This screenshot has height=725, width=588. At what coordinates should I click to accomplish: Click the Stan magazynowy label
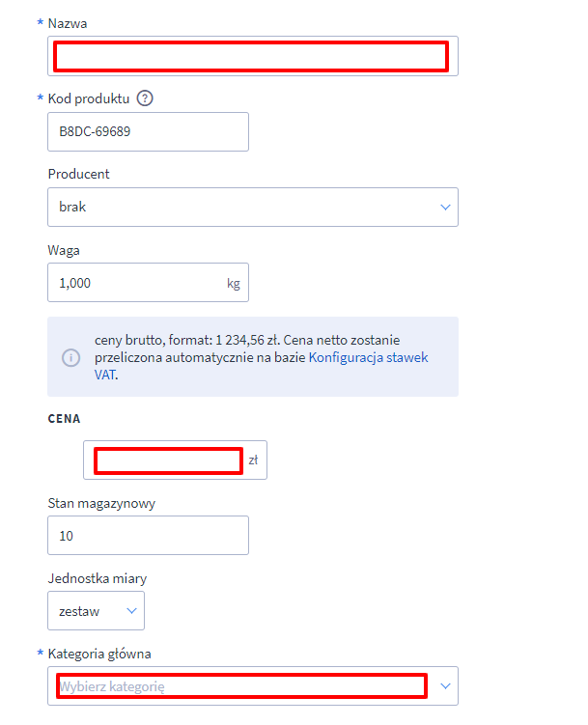101,504
